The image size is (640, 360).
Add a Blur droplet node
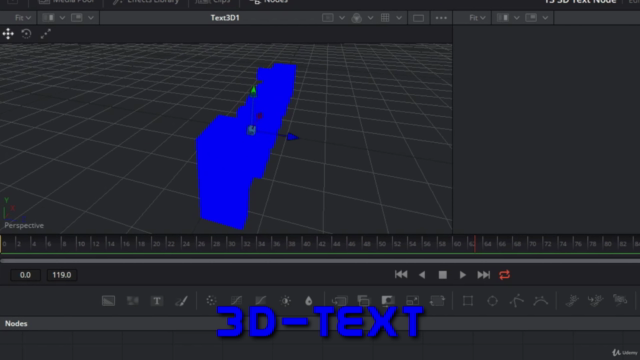point(309,301)
